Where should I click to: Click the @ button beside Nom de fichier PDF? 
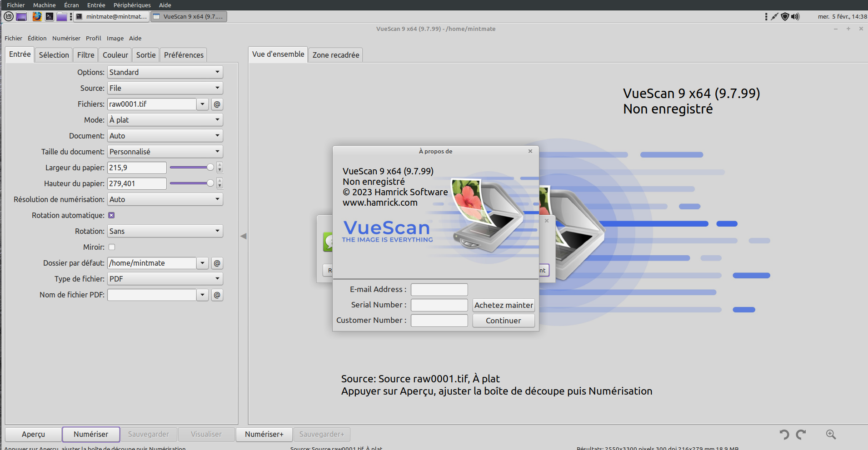click(217, 295)
